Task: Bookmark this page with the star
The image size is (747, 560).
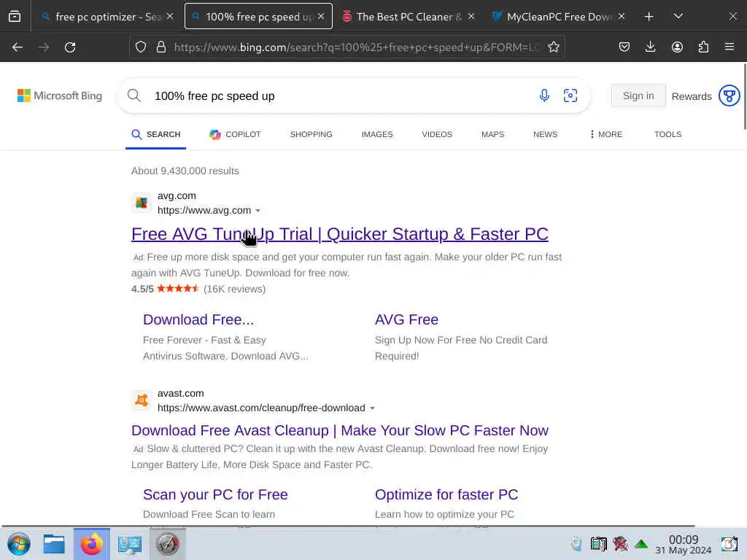Action: point(554,47)
